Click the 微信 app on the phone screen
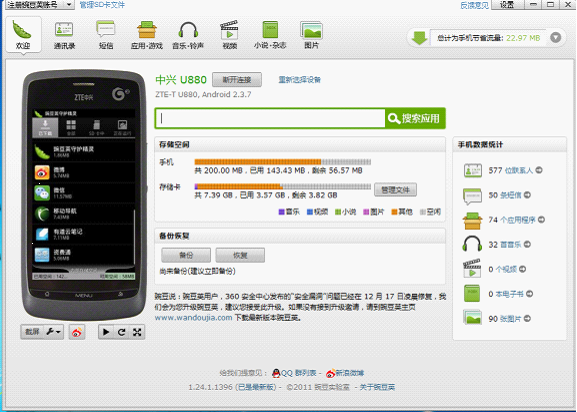 point(84,193)
